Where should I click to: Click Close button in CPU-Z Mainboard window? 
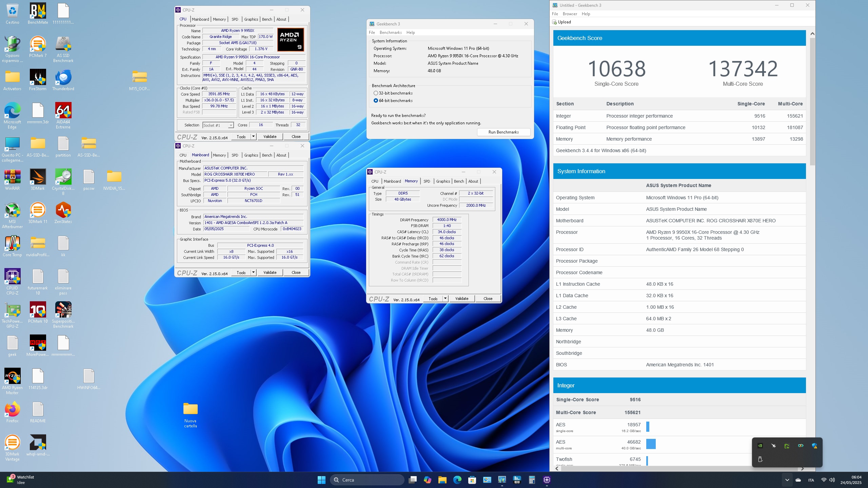296,272
